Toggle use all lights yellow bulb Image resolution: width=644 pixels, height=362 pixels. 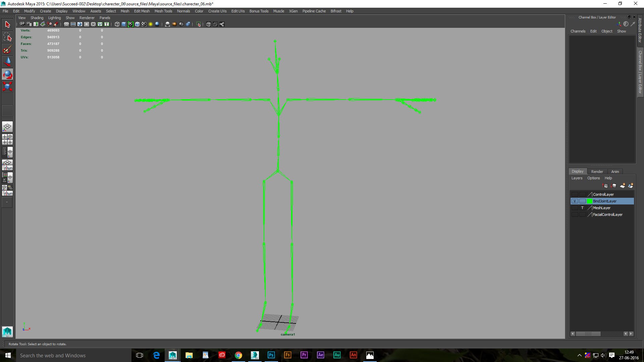(x=151, y=24)
